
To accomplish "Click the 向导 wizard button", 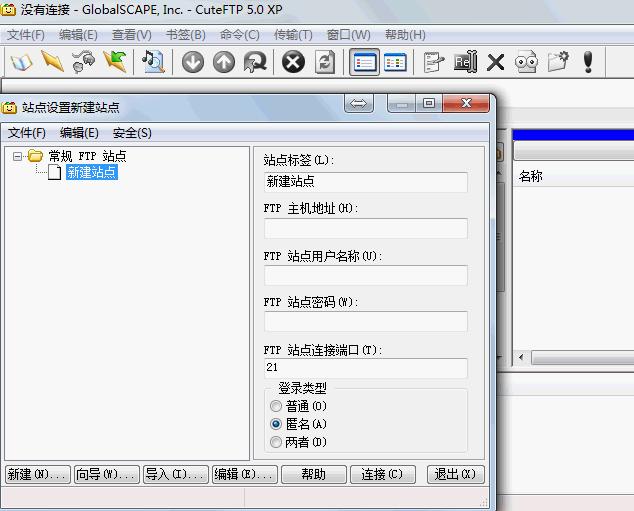I will pos(105,474).
